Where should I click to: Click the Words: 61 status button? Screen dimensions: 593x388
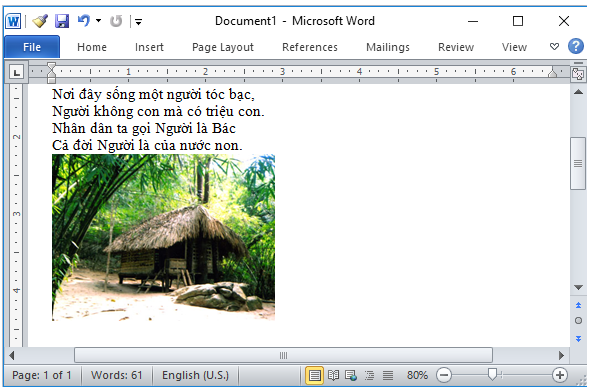coord(116,375)
